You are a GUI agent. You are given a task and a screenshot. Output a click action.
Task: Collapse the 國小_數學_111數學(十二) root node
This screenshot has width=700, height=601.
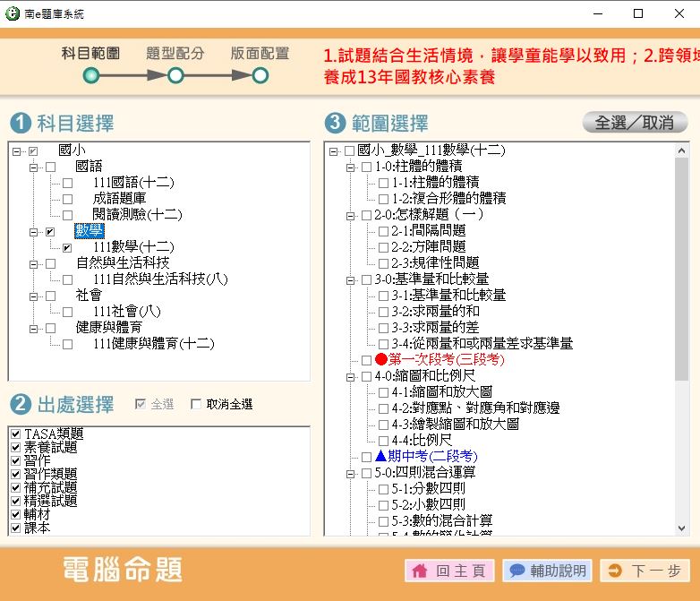(333, 152)
